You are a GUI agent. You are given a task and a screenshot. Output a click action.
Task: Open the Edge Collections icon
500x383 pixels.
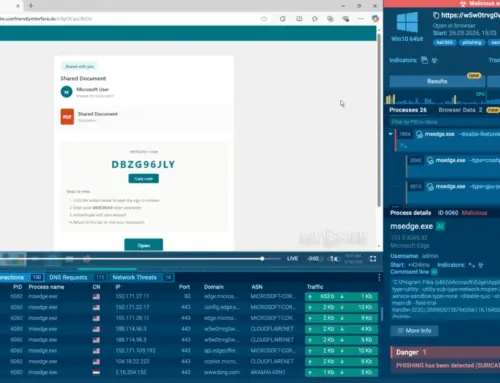coord(330,19)
